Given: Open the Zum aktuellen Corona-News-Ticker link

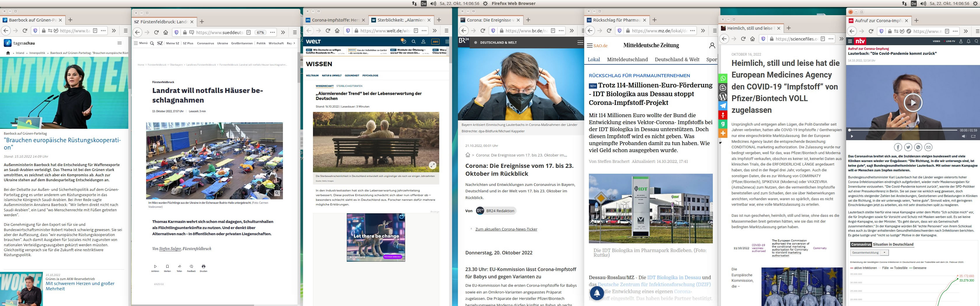Looking at the screenshot, I should [506, 229].
